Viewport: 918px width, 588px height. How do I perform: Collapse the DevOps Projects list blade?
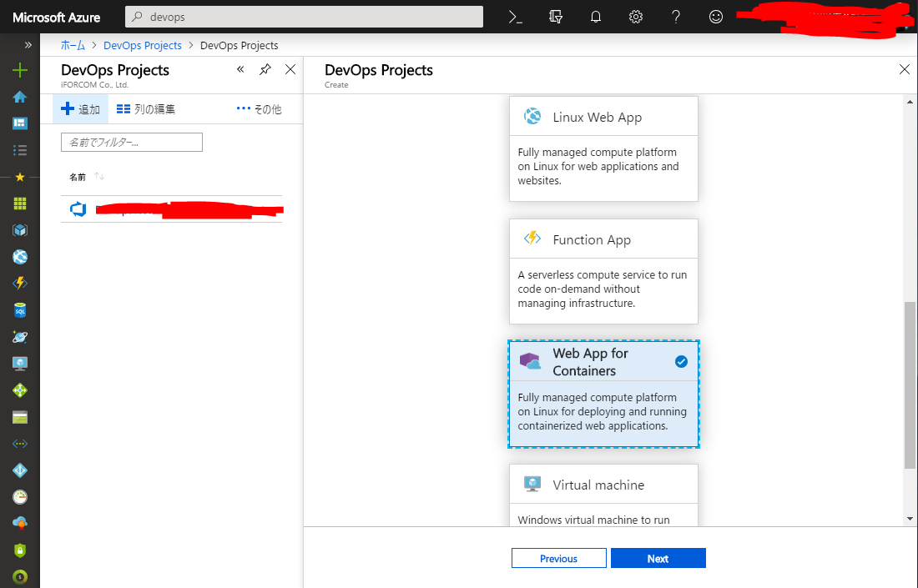coord(240,69)
